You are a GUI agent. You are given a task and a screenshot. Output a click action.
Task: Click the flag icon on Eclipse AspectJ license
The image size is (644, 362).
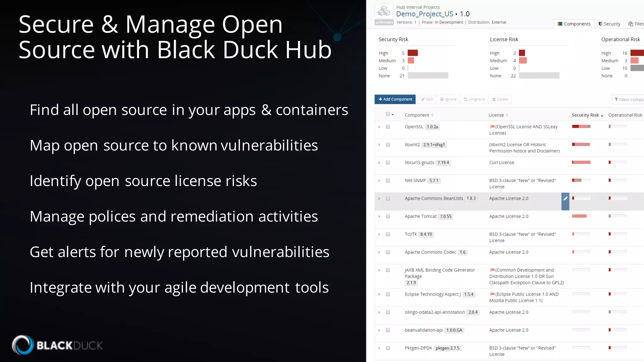[x=492, y=294]
